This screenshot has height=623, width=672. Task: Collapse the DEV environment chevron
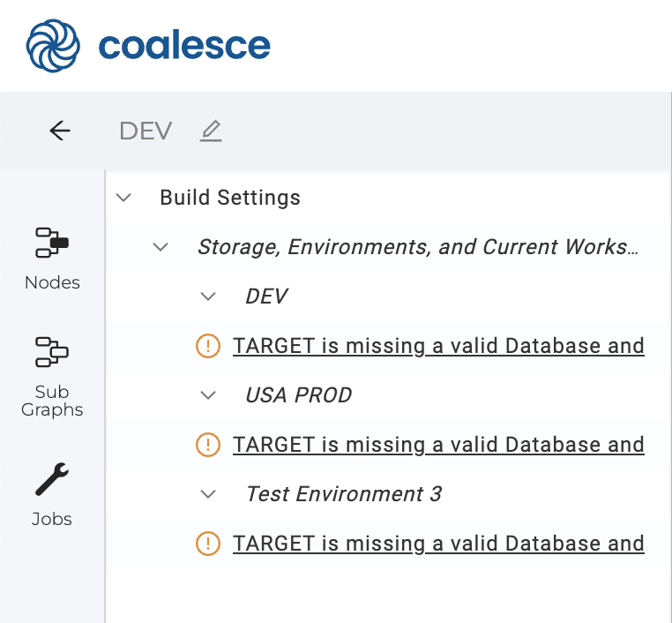[208, 296]
